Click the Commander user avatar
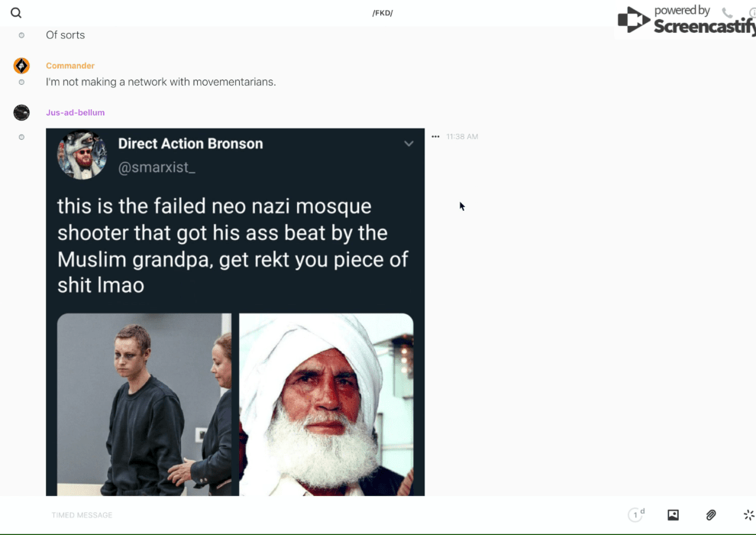The image size is (756, 535). pyautogui.click(x=21, y=66)
